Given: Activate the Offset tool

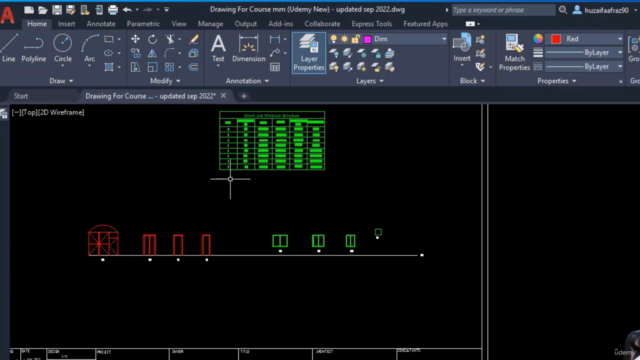Looking at the screenshot, I should tap(193, 67).
